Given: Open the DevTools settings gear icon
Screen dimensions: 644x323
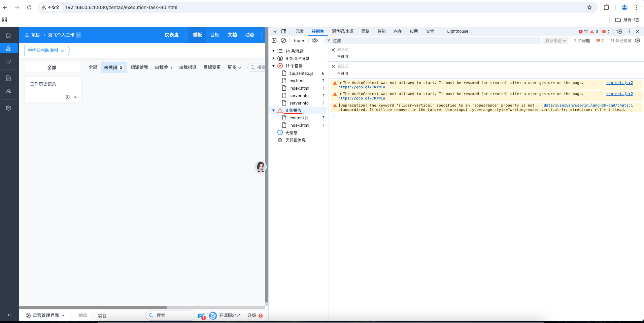Looking at the screenshot, I should tap(619, 31).
